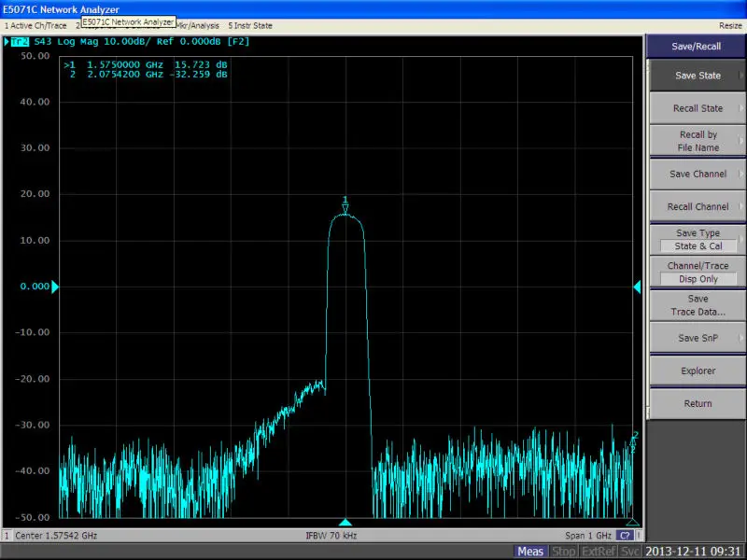
Task: Open the Instr State menu
Action: [x=250, y=25]
